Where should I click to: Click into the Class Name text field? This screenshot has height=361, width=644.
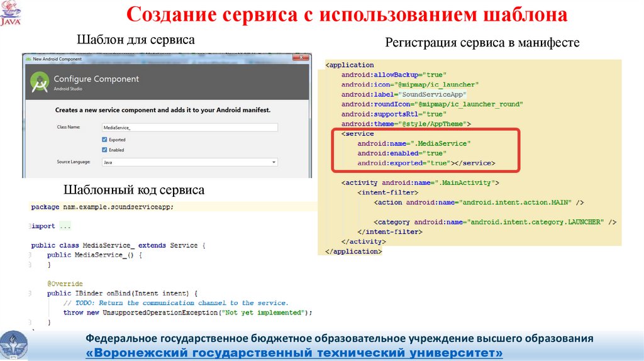[x=189, y=128]
